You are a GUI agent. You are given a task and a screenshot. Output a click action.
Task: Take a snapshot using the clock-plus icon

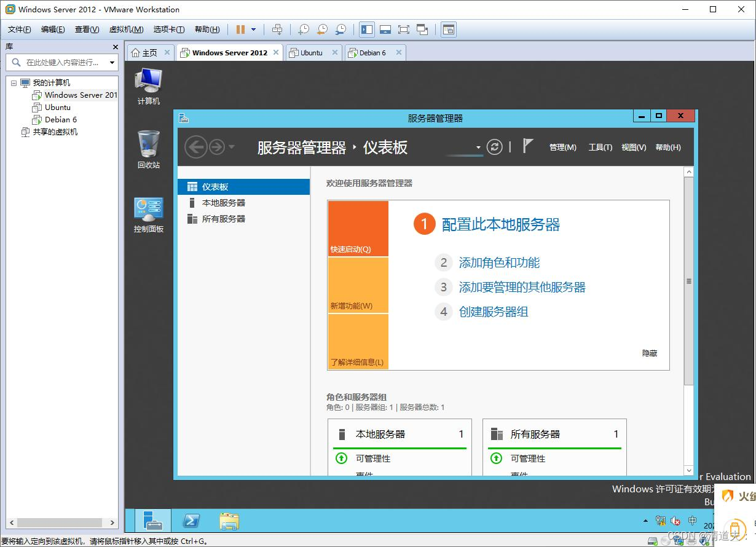[304, 29]
